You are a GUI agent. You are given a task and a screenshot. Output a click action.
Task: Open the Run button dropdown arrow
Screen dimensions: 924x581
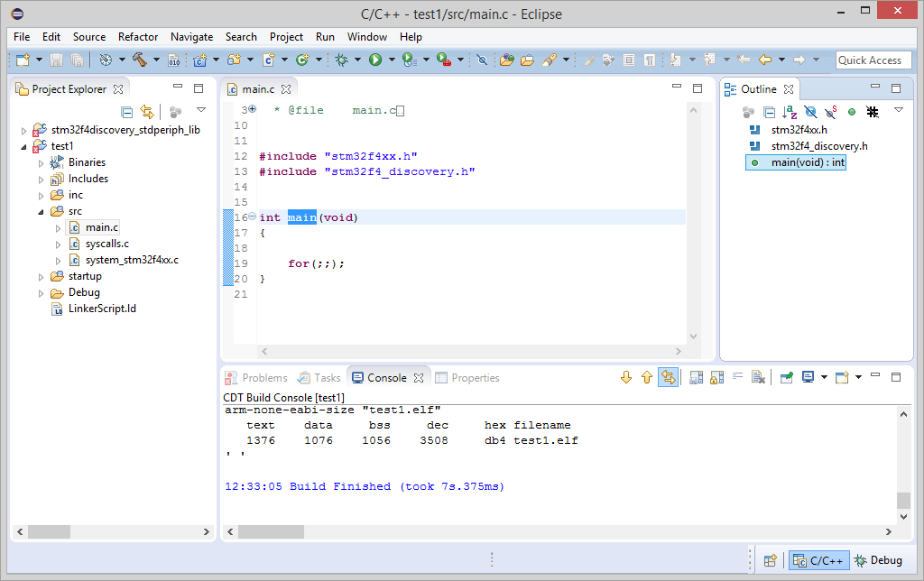coord(390,60)
